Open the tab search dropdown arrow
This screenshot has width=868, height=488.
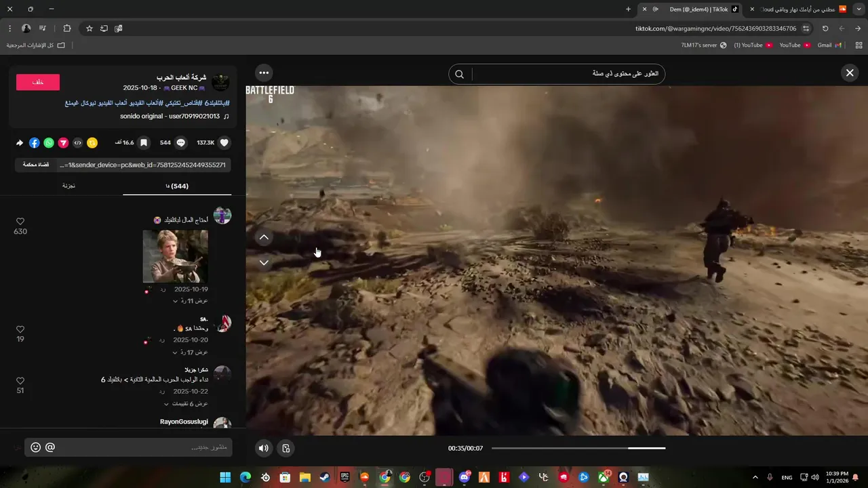(x=859, y=9)
